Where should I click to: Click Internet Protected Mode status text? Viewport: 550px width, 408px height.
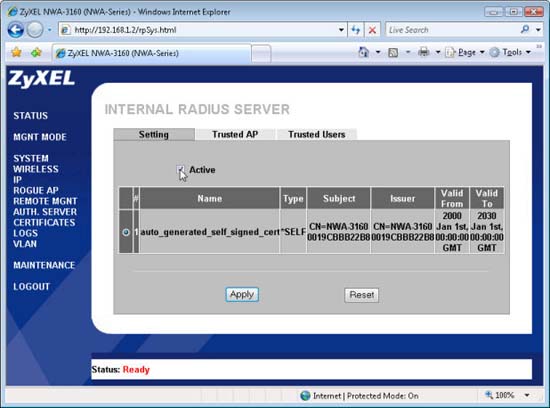(x=366, y=396)
